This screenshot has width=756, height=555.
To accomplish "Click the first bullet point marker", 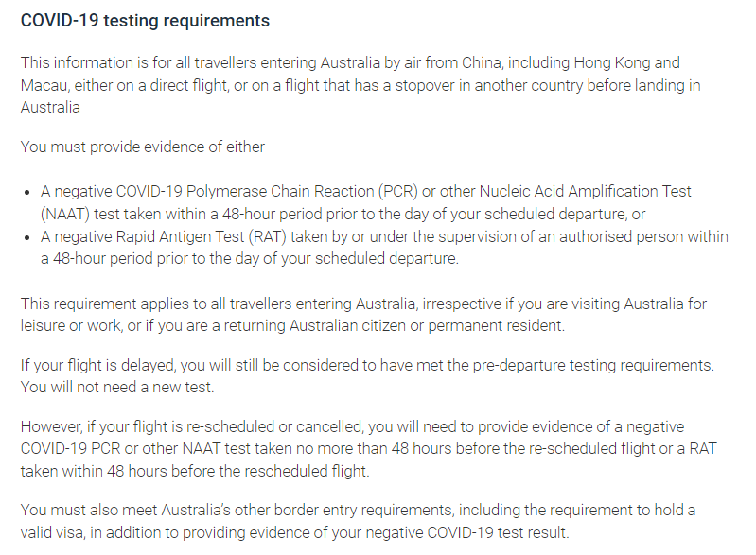I will (28, 192).
